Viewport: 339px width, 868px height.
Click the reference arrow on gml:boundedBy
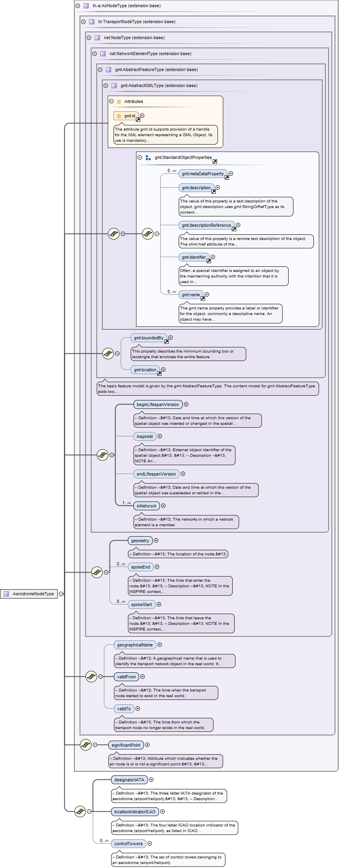click(x=166, y=341)
